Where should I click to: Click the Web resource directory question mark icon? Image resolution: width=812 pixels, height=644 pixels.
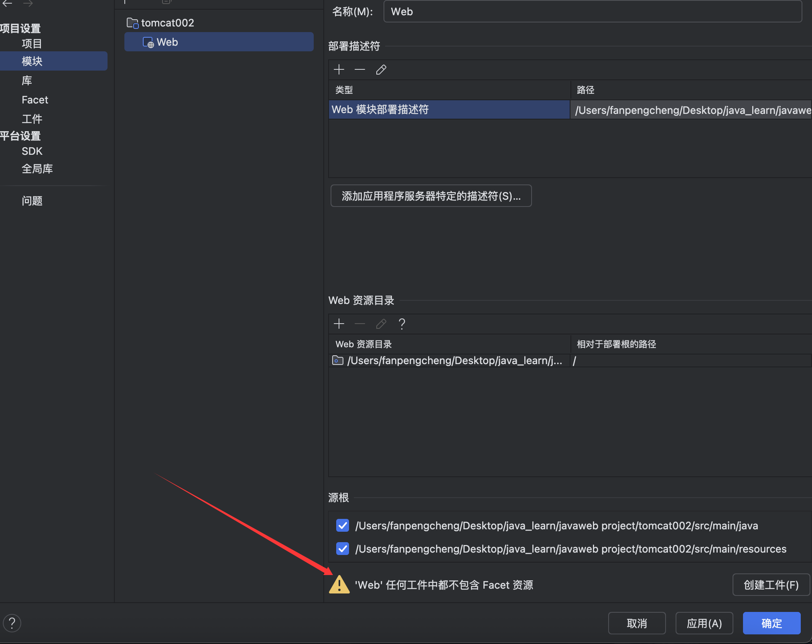point(402,324)
